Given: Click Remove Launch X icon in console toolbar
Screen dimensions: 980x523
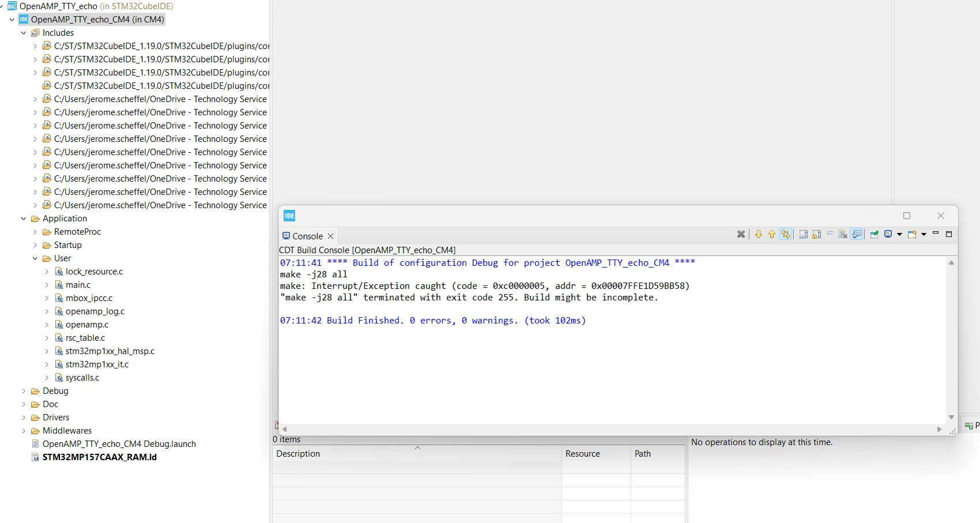Looking at the screenshot, I should [741, 234].
